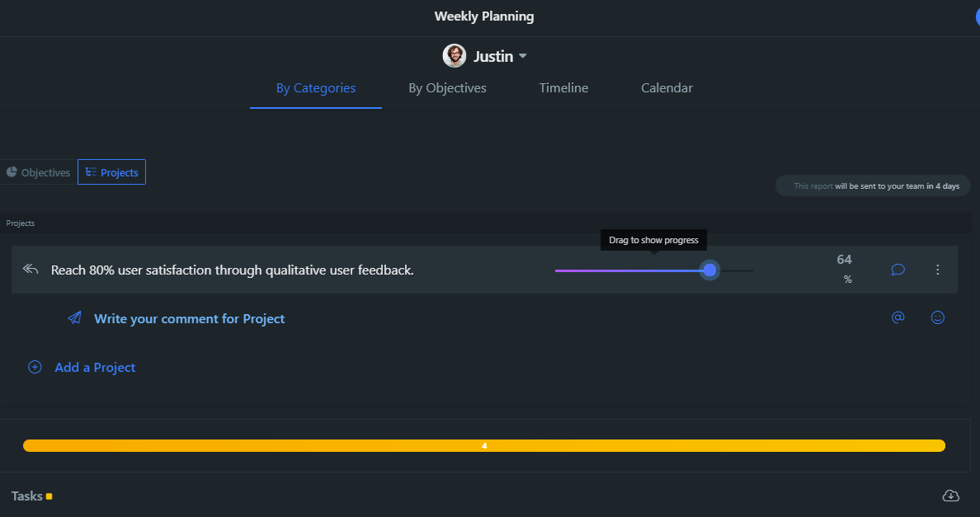Open the emoji picker for the comment
980x517 pixels.
938,317
